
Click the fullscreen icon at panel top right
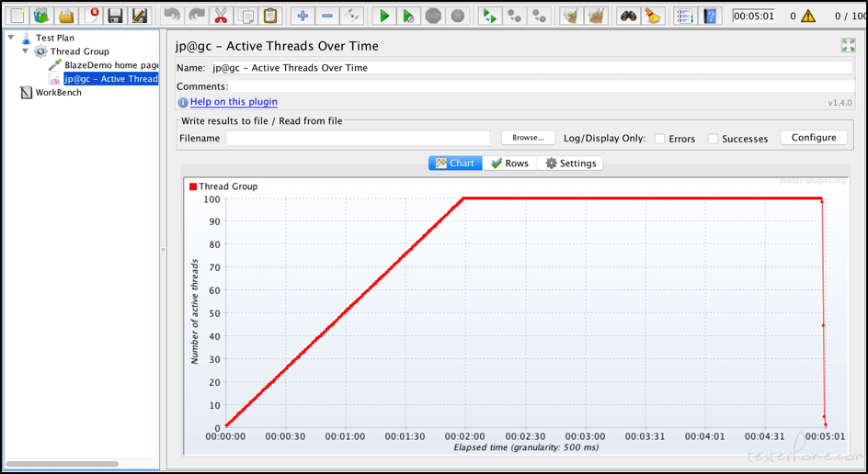848,45
